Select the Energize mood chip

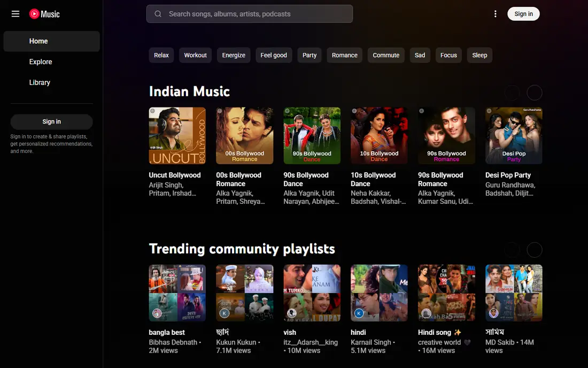(x=234, y=55)
